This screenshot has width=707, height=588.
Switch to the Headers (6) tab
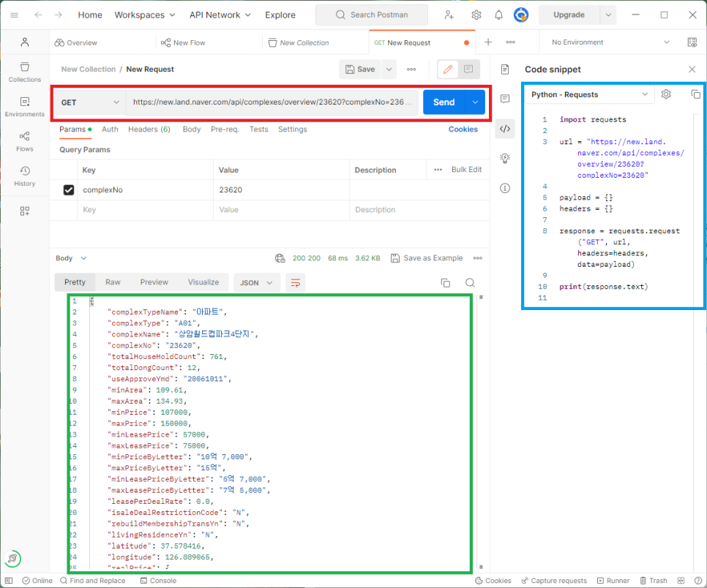point(149,129)
